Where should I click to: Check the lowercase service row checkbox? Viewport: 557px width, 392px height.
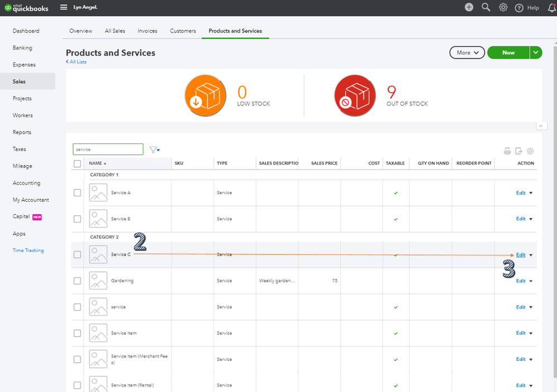point(77,307)
